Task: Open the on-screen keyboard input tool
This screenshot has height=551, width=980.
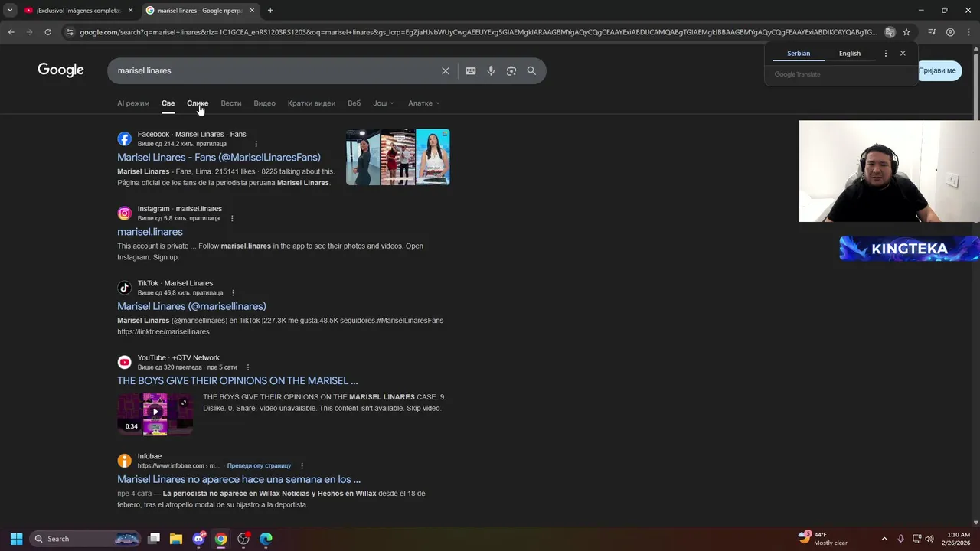Action: point(471,71)
